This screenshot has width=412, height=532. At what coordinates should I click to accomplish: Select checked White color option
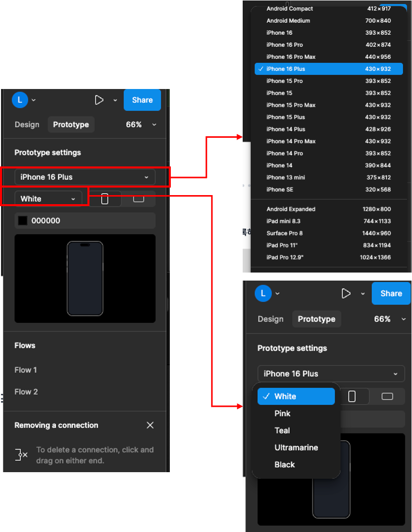[296, 396]
